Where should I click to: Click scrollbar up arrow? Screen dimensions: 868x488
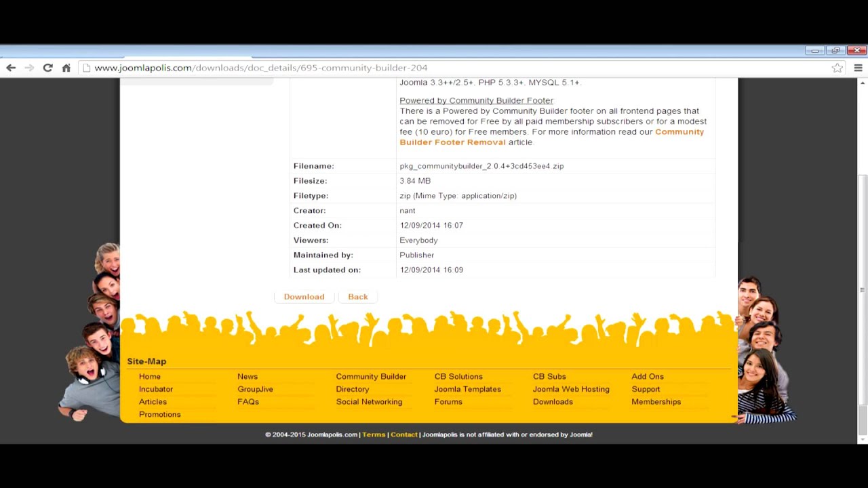863,83
